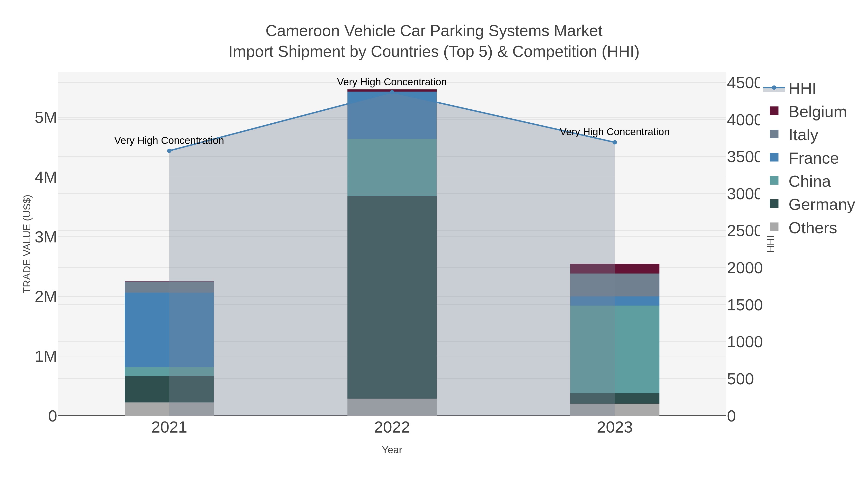The image size is (868, 488).
Task: Click the Belgium legend color swatch
Action: (774, 111)
